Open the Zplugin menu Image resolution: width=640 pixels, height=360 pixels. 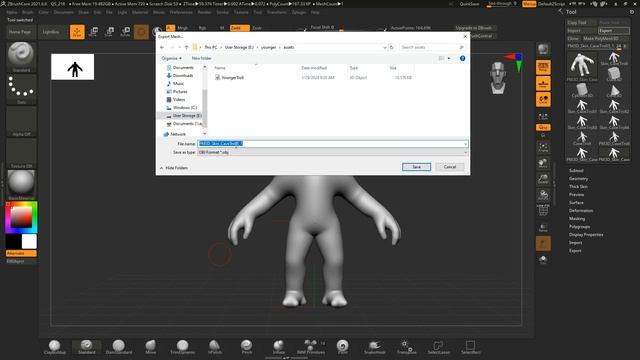pyautogui.click(x=299, y=12)
